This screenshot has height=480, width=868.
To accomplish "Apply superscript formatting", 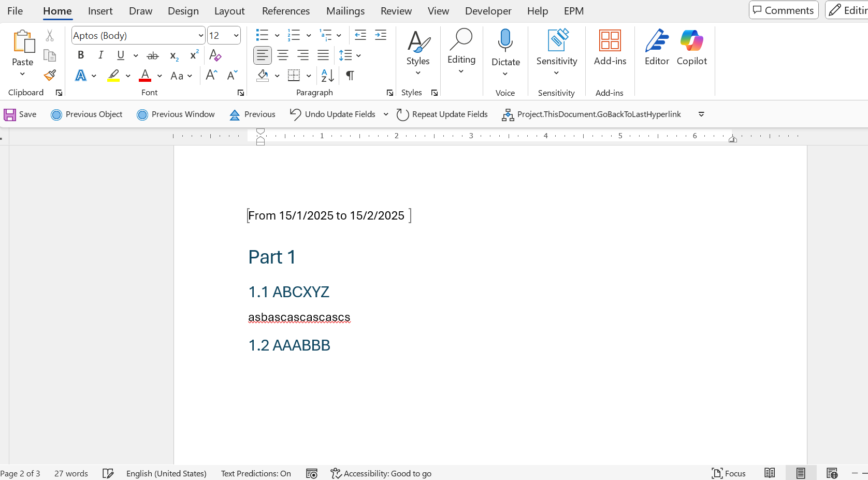I will tap(194, 55).
